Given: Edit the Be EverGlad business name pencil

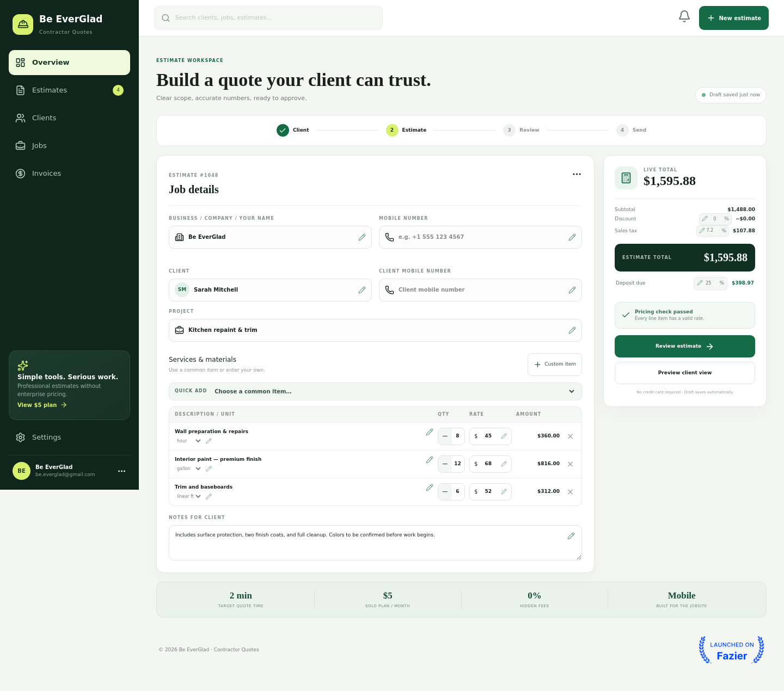Looking at the screenshot, I should 362,237.
